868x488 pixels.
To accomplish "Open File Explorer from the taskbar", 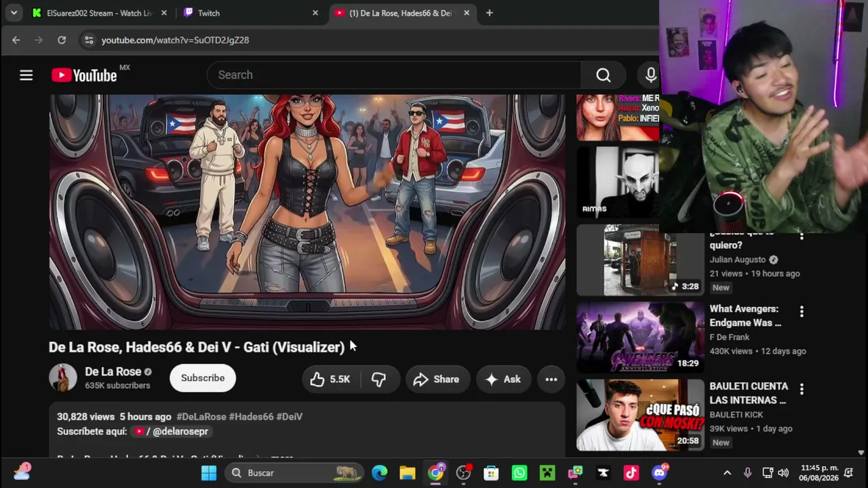I will (407, 473).
